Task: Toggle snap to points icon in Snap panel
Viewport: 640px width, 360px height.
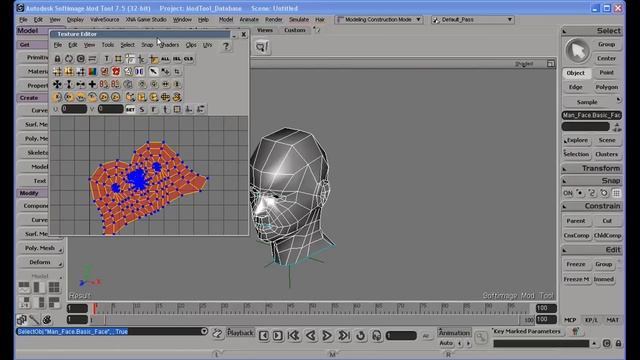Action: 580,193
